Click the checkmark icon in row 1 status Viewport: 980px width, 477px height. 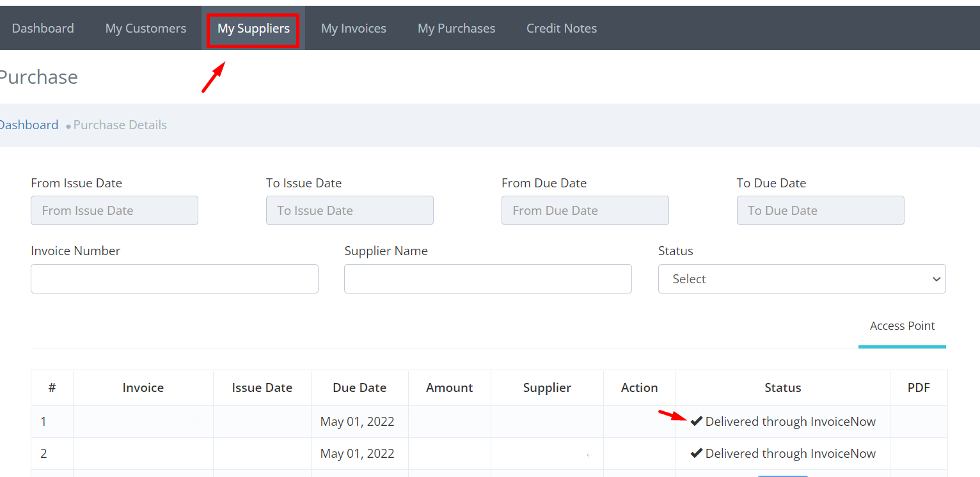pos(697,421)
